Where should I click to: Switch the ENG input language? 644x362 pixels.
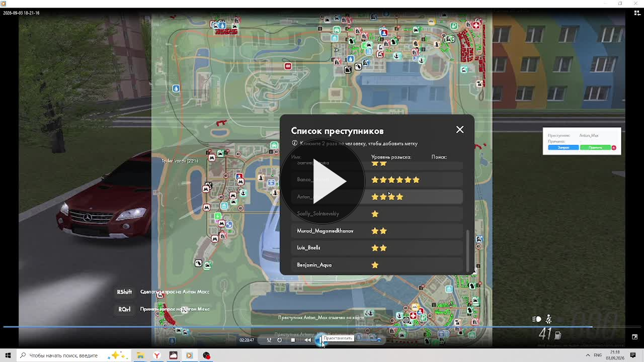tap(598, 355)
